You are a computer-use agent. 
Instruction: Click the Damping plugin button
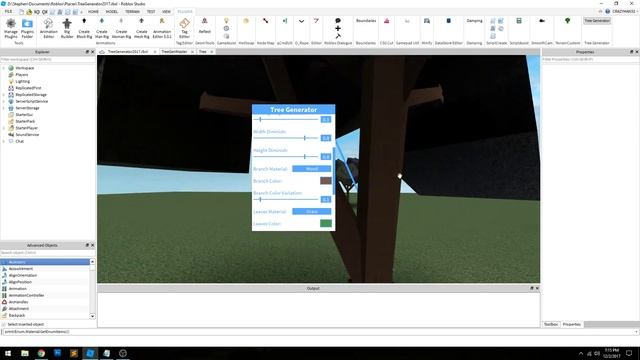tap(474, 20)
